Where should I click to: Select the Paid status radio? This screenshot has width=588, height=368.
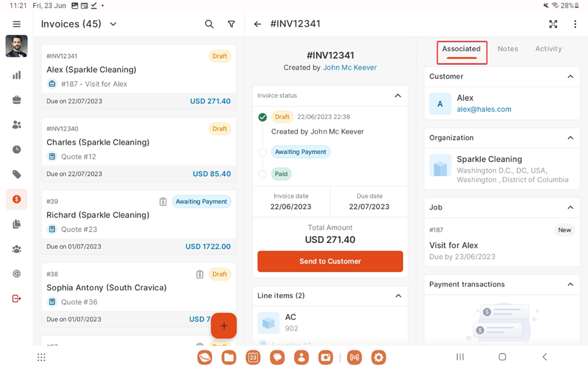pos(263,175)
